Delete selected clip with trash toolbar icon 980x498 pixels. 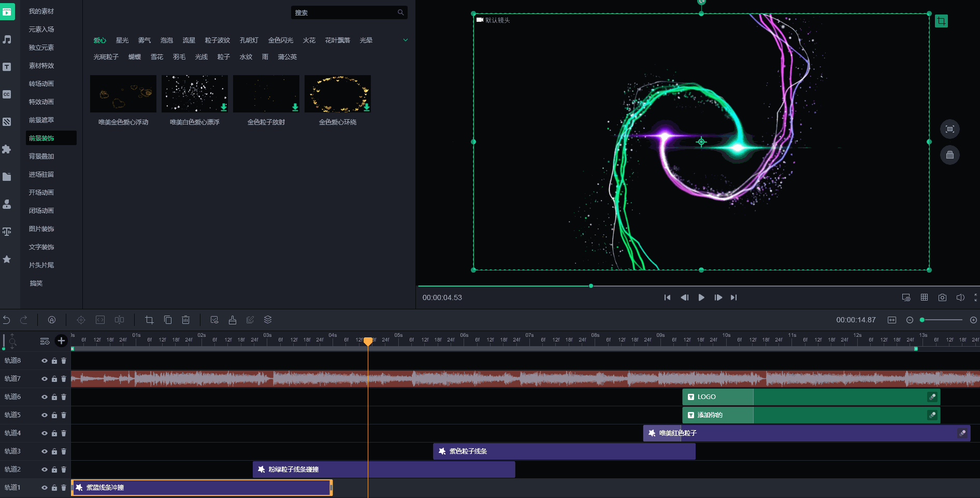186,320
